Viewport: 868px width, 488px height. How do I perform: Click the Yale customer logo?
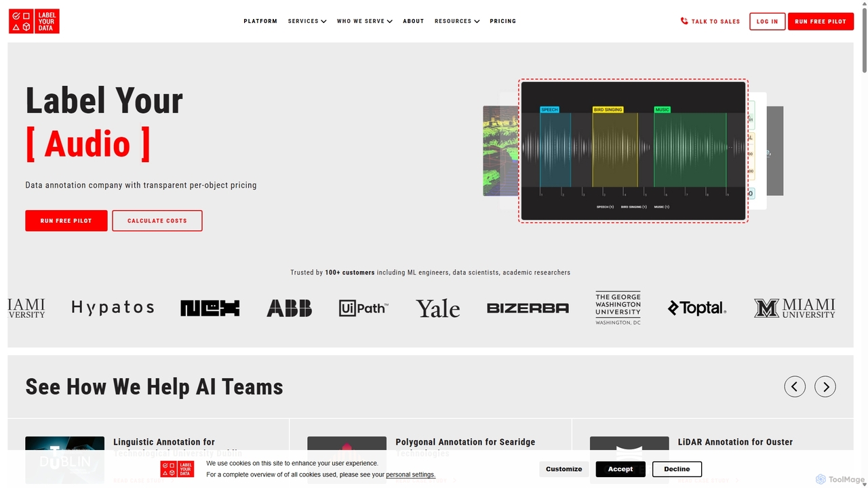click(x=438, y=308)
